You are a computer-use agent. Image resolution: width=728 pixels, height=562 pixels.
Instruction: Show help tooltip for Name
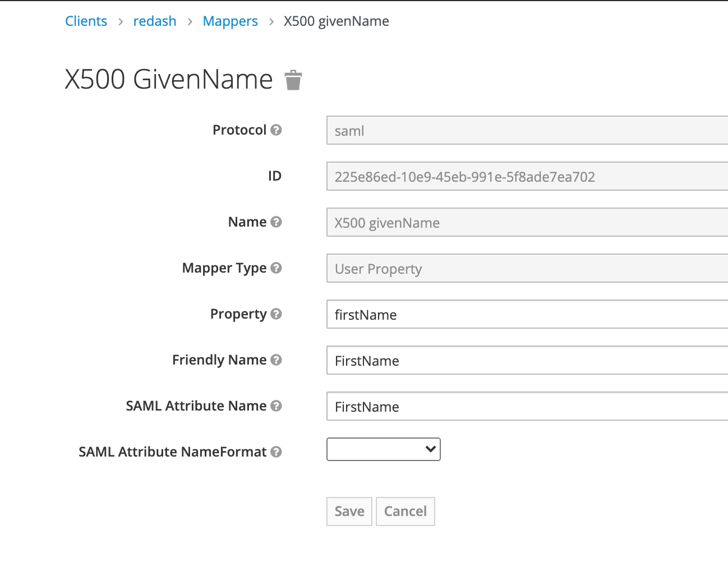(276, 222)
